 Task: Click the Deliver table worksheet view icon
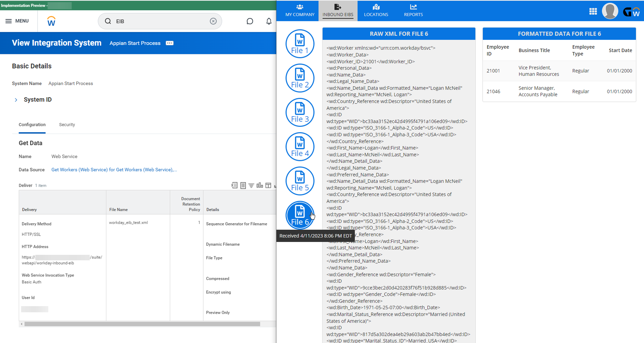(x=243, y=185)
